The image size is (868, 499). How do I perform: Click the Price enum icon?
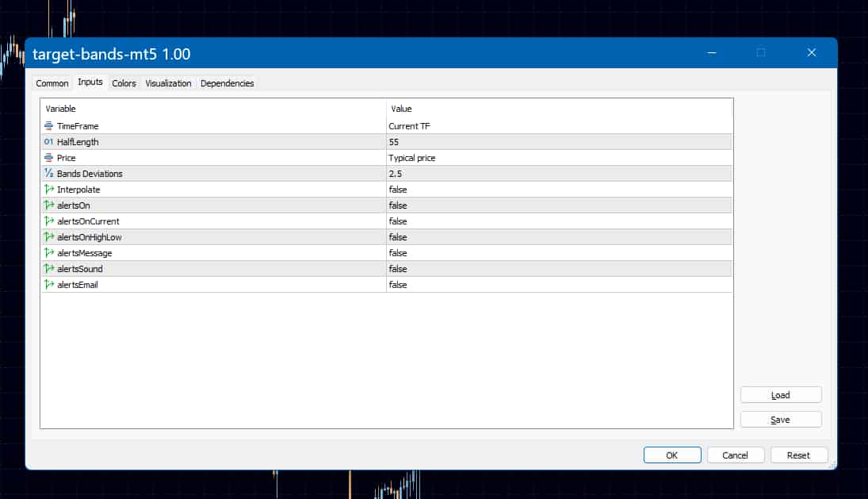[48, 157]
